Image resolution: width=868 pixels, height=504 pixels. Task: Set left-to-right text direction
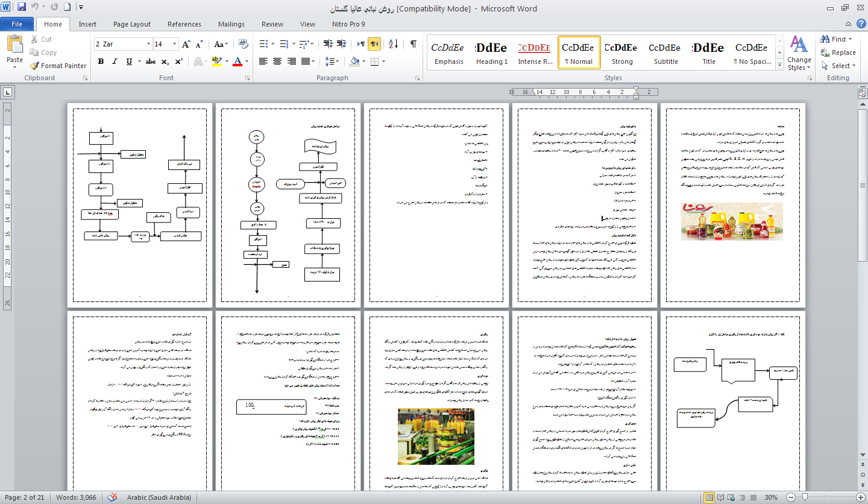(360, 44)
